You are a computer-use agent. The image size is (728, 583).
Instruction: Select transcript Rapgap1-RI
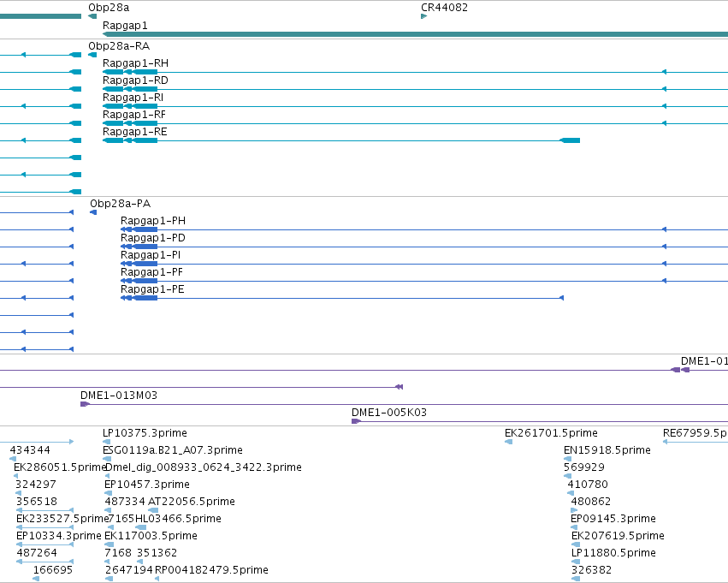[133, 98]
